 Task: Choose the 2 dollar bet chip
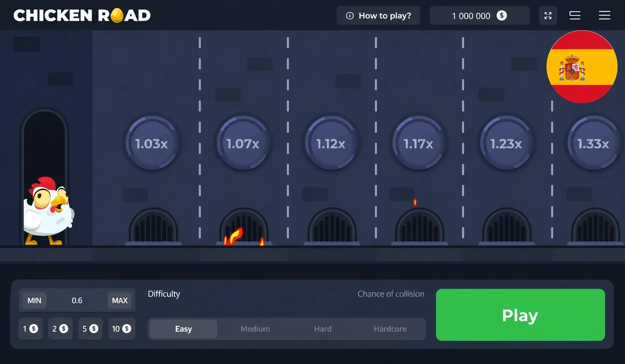pos(60,329)
